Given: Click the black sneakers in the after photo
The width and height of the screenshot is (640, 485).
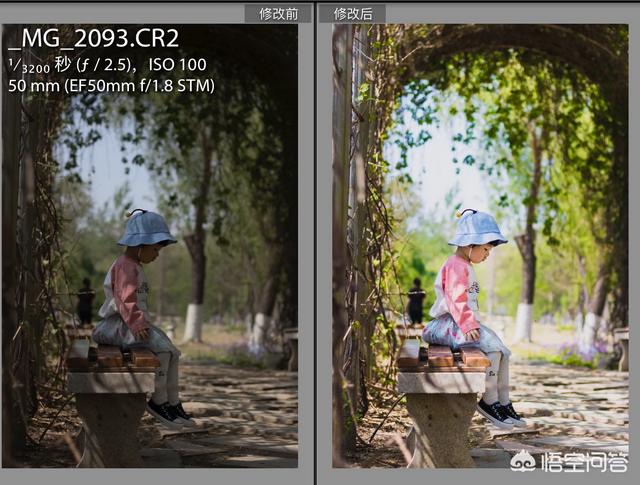Looking at the screenshot, I should pyautogui.click(x=501, y=412).
